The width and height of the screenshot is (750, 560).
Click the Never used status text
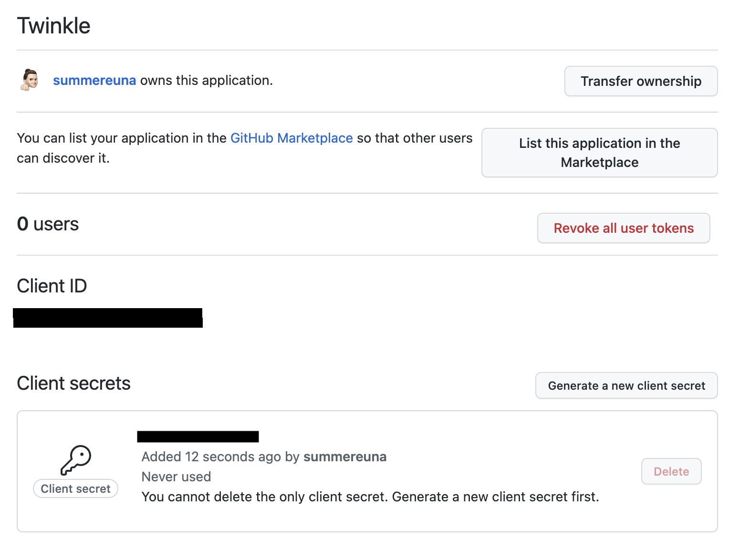click(x=176, y=477)
